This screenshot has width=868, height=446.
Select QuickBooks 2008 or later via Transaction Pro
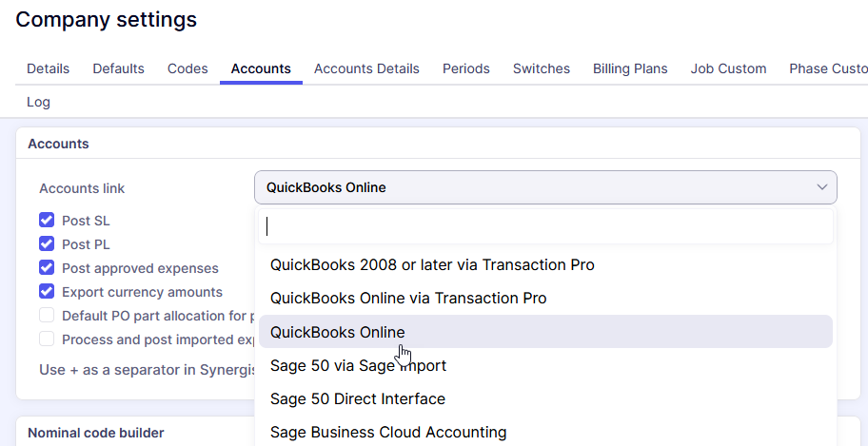pyautogui.click(x=431, y=264)
